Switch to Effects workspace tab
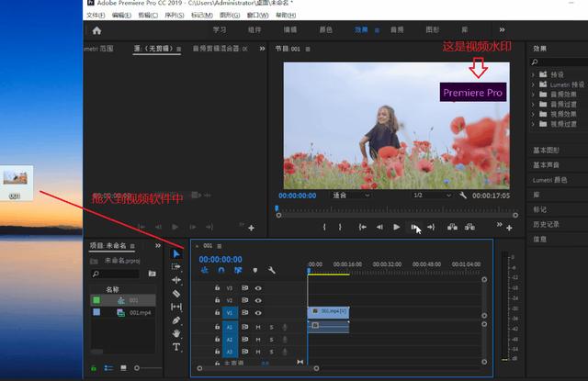Image resolution: width=588 pixels, height=381 pixels. click(361, 29)
